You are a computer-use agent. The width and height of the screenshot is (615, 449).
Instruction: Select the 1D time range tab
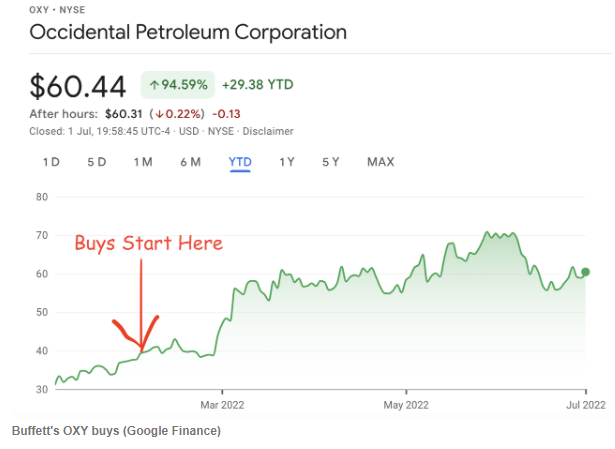click(x=51, y=162)
